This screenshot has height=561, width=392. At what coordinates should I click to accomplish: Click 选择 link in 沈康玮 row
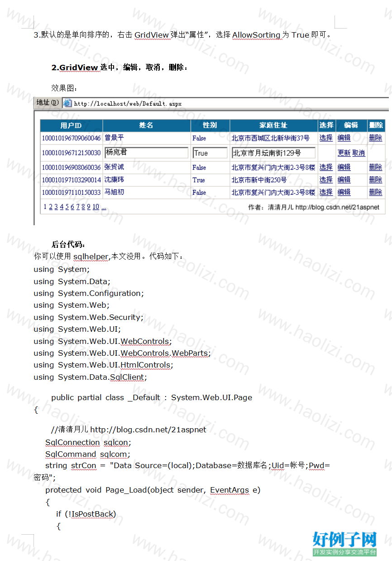[x=326, y=180]
